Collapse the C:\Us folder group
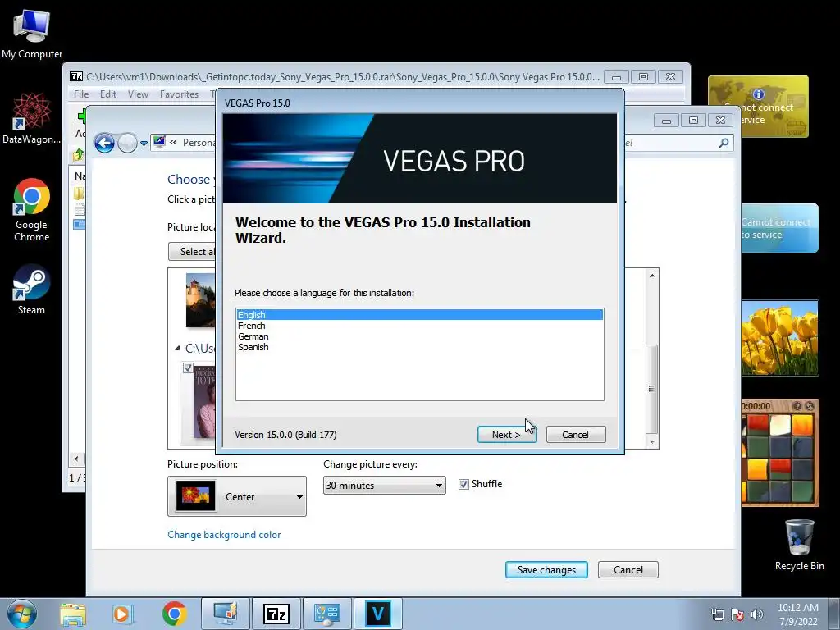Screen dimensions: 840x630 177,348
